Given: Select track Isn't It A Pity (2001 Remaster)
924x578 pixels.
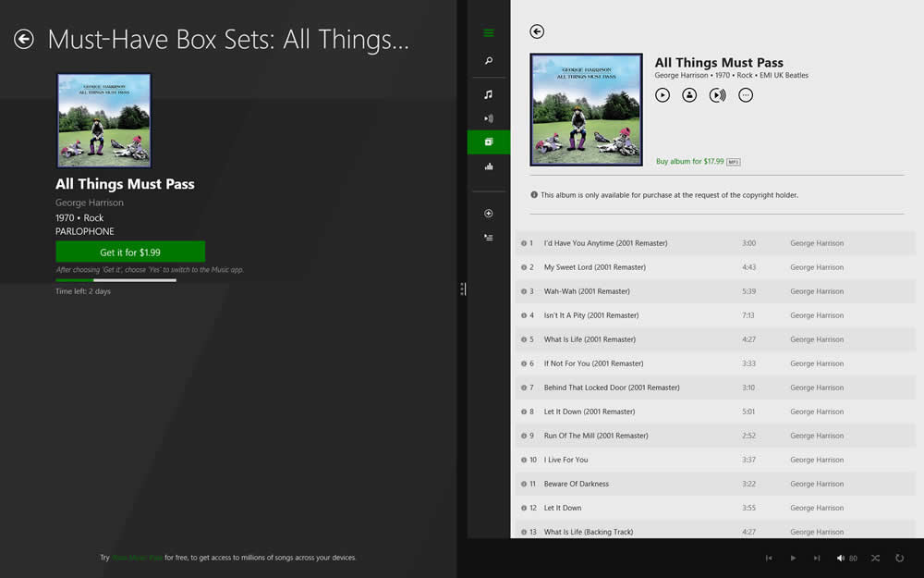Looking at the screenshot, I should click(x=715, y=315).
